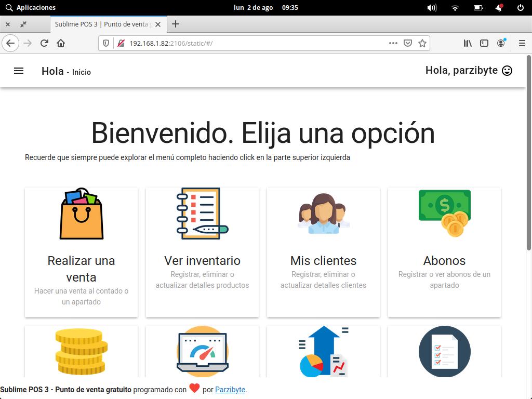532x399 pixels.
Task: Click the blue arrow chart reports icon
Action: coord(323,352)
